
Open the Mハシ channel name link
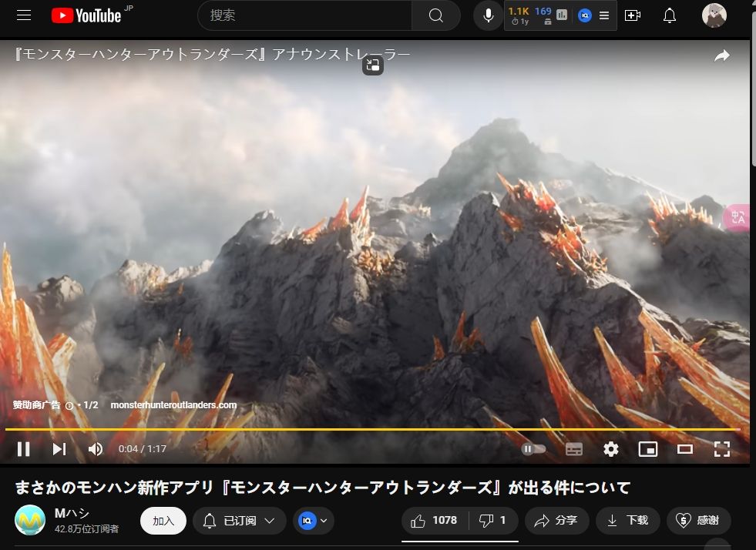72,513
